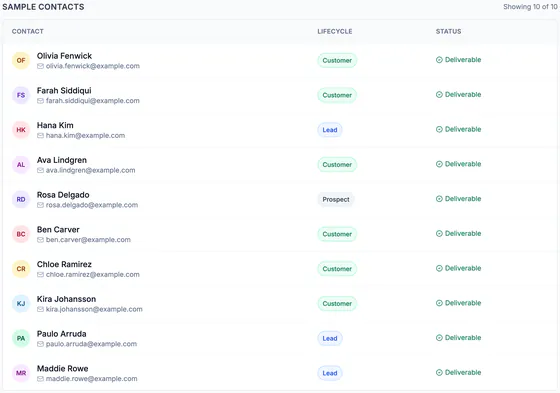Click the KJ avatar for Kira Johansson

coord(21,303)
